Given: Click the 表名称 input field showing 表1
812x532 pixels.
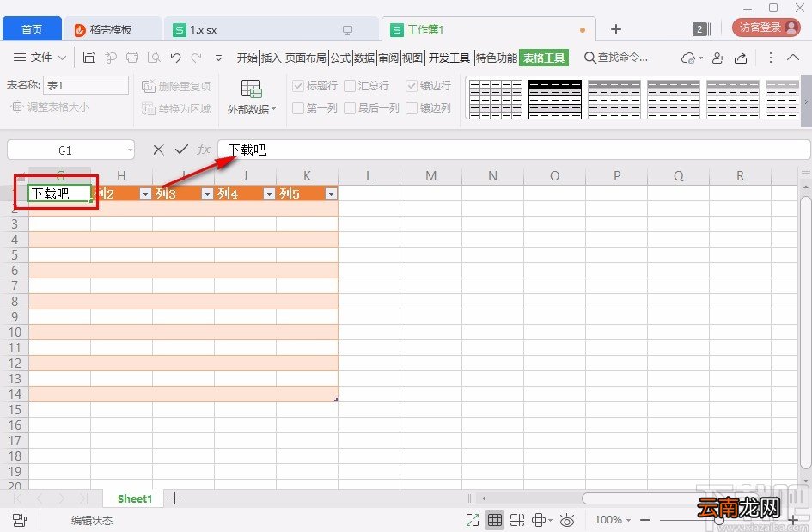Looking at the screenshot, I should click(x=86, y=85).
